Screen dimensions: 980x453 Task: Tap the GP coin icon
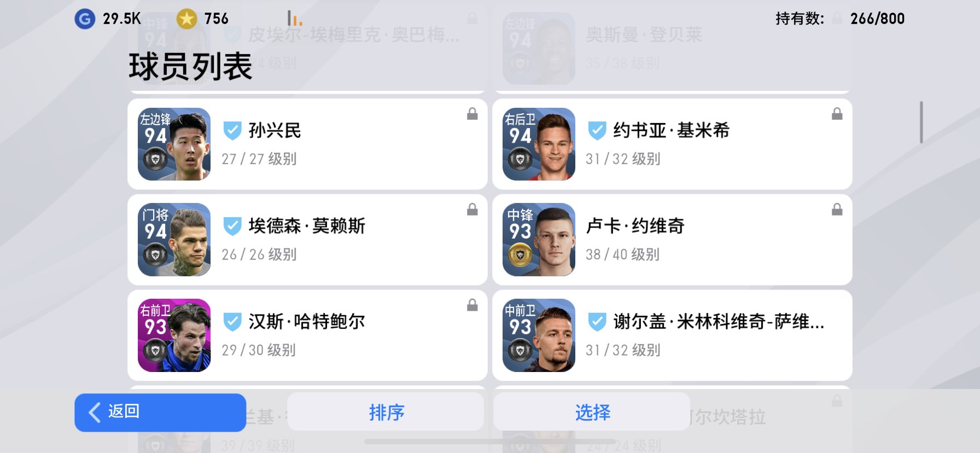pyautogui.click(x=85, y=19)
